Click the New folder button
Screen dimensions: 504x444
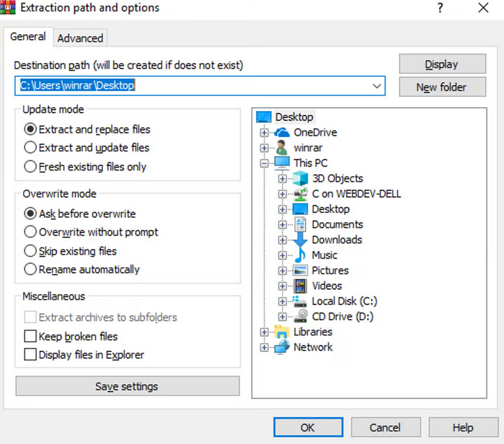click(x=442, y=87)
